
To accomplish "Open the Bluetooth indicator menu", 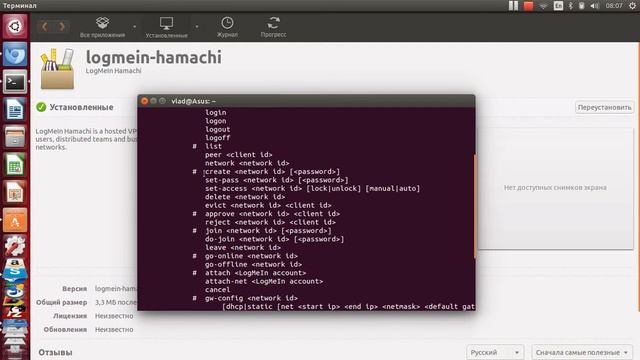I will (571, 6).
